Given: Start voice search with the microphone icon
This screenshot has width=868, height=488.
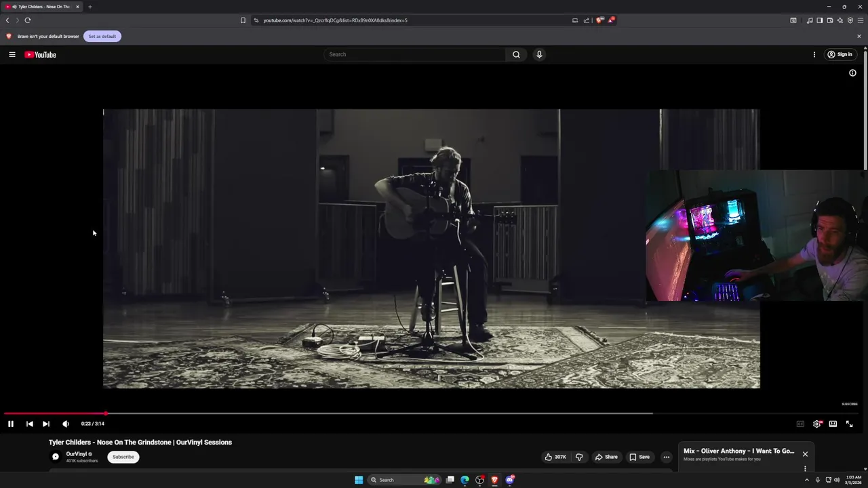Looking at the screenshot, I should 539,54.
